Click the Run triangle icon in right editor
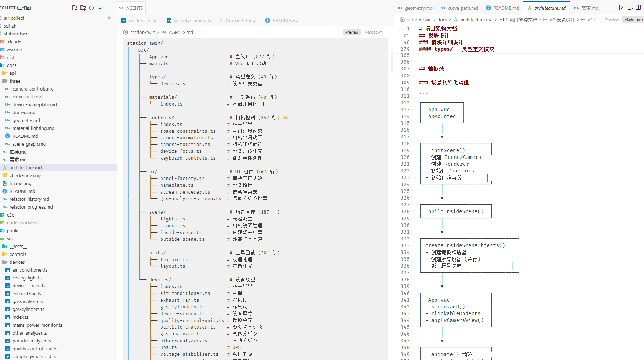The height and width of the screenshot is (360, 644). pos(621,8)
